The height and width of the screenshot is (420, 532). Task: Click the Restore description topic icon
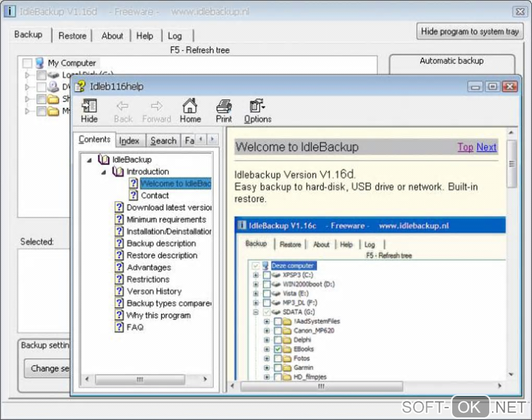tap(119, 255)
